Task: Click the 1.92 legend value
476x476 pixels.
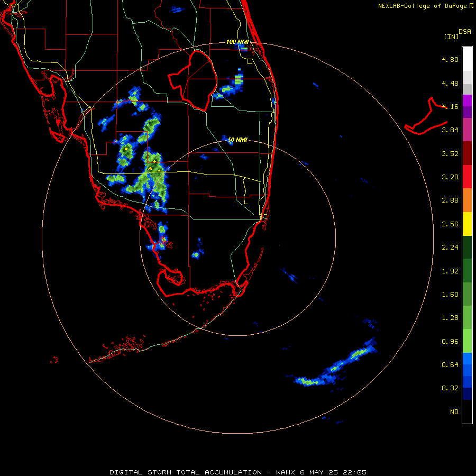Action: 450,271
